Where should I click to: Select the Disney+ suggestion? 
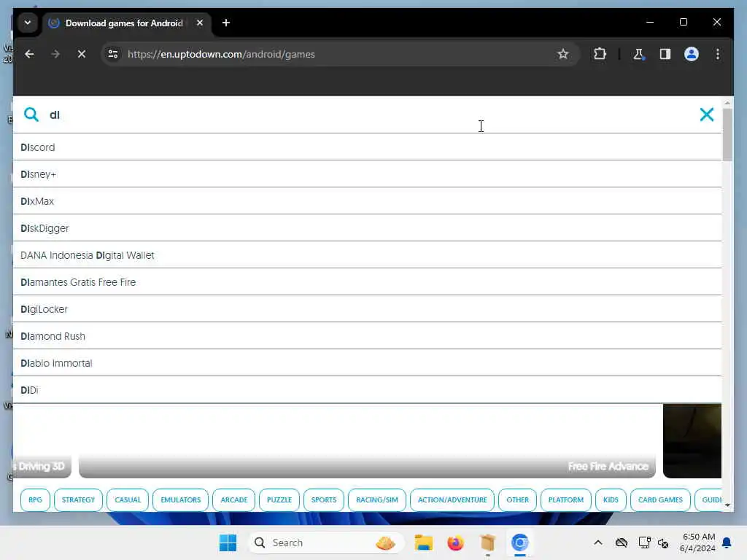pos(367,174)
